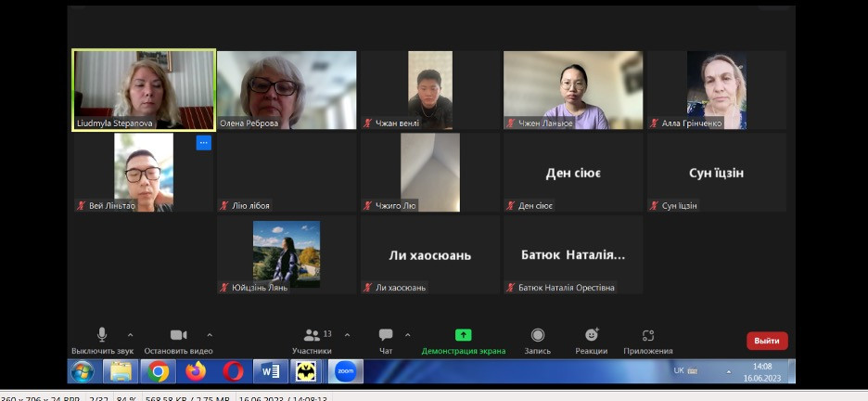Viewport: 868px width, 401px height.
Task: Open the Чат chat panel
Action: (x=386, y=341)
